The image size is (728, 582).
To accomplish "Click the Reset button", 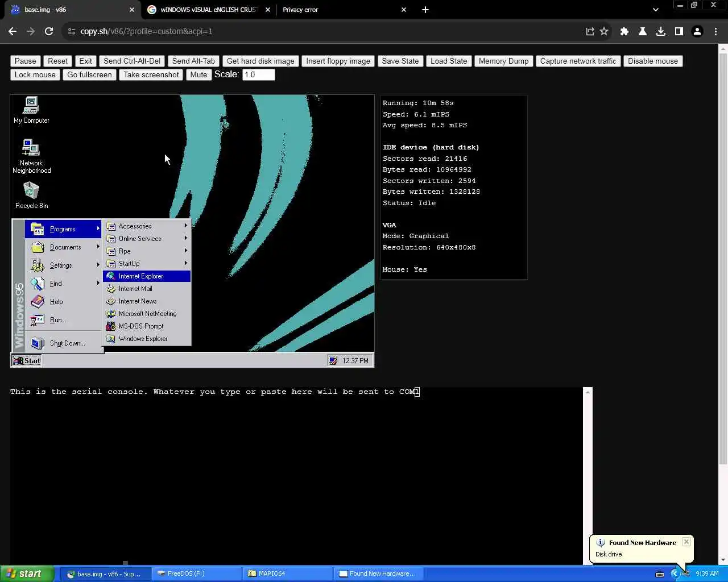I will coord(57,61).
